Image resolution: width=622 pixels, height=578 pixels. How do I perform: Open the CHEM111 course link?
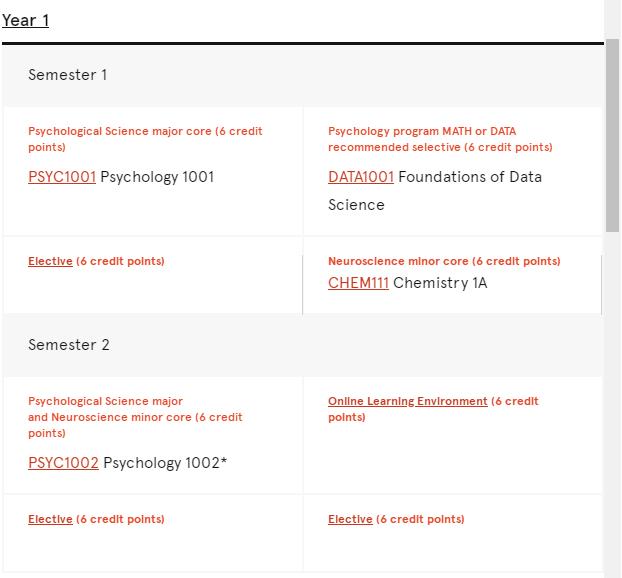(358, 283)
